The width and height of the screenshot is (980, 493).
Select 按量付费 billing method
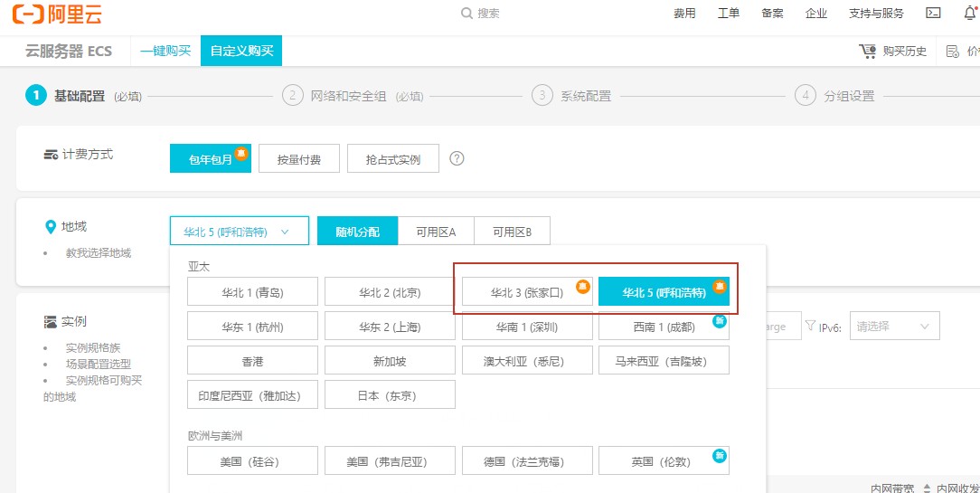(298, 158)
